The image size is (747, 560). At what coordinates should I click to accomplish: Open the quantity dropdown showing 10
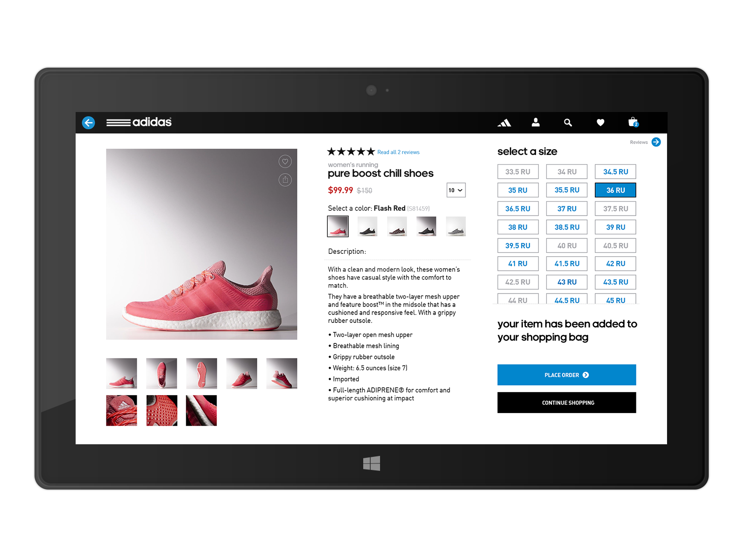(456, 190)
